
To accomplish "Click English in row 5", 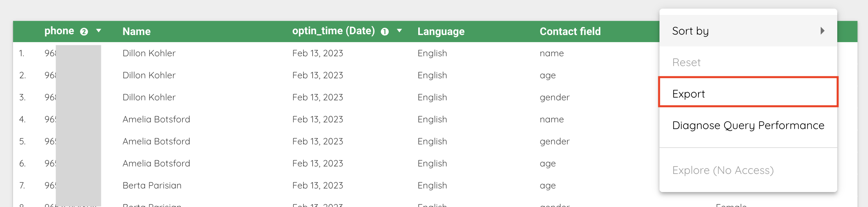I will click(x=432, y=141).
